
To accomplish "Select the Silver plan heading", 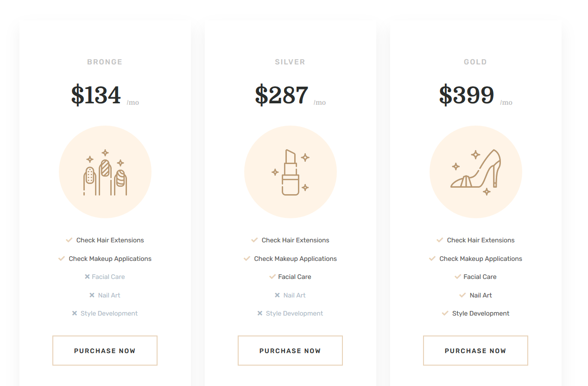I will (x=290, y=62).
